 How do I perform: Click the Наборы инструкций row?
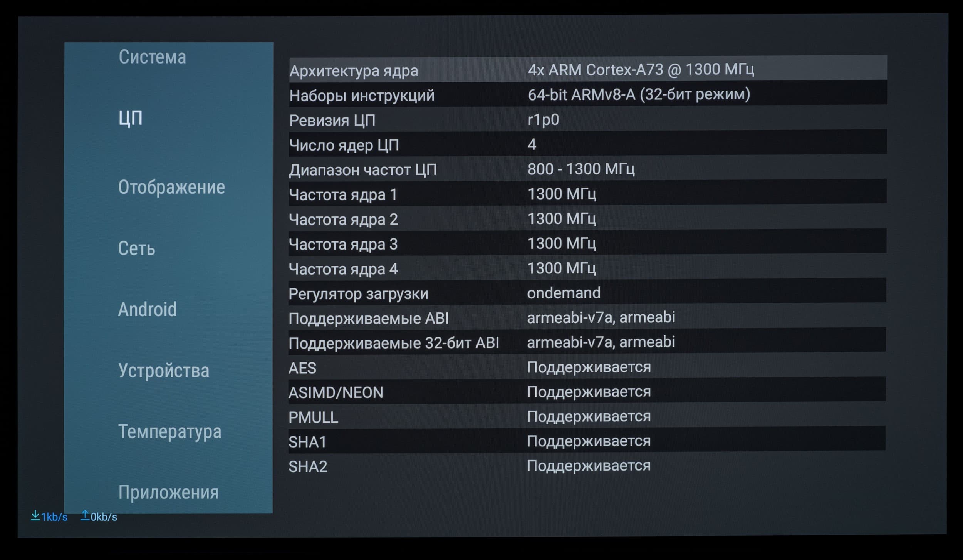coord(587,95)
